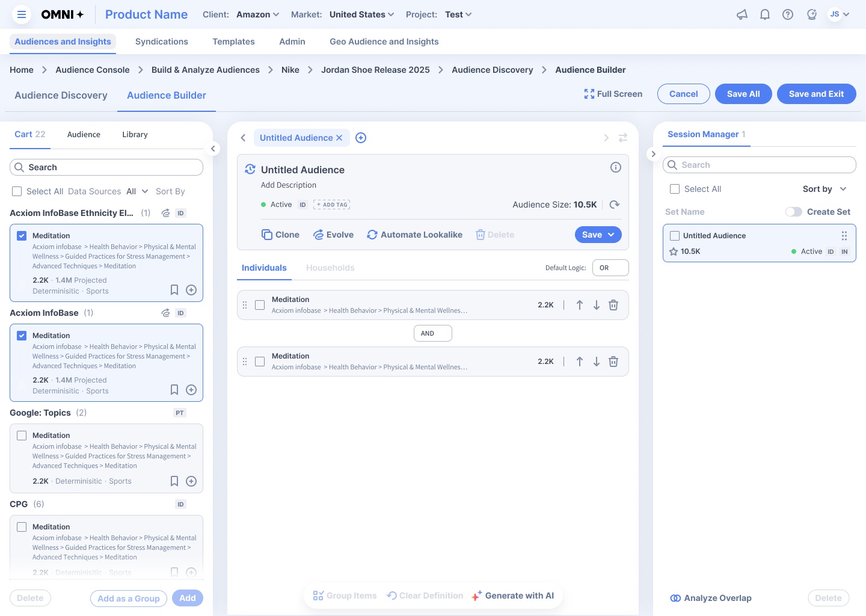The height and width of the screenshot is (616, 866).
Task: Open the Client Amazon dropdown
Action: 258,14
